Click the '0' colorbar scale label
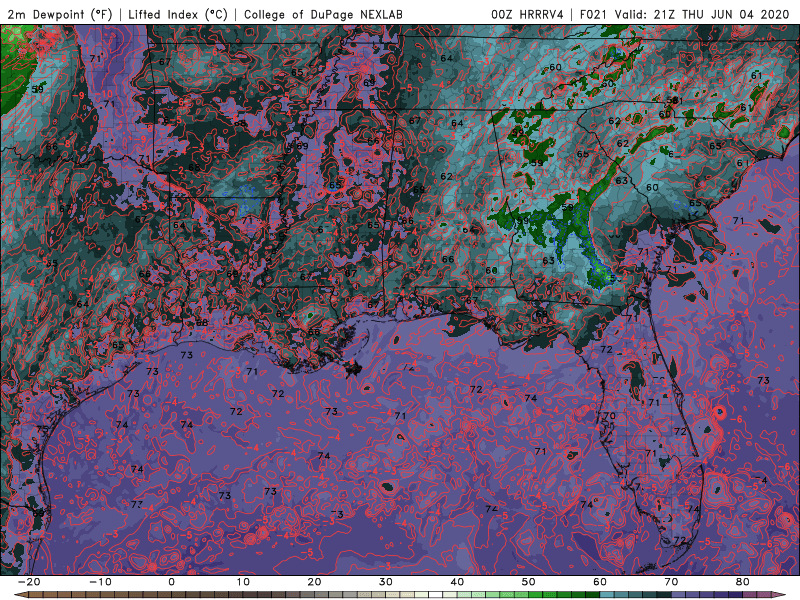 (171, 582)
